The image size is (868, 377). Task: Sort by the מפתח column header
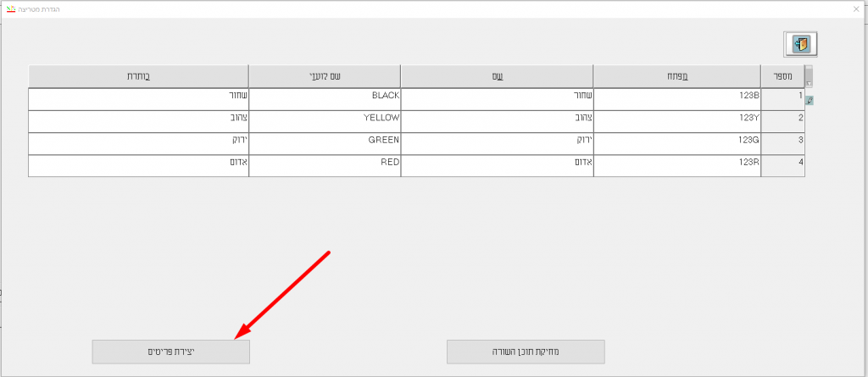click(x=676, y=75)
